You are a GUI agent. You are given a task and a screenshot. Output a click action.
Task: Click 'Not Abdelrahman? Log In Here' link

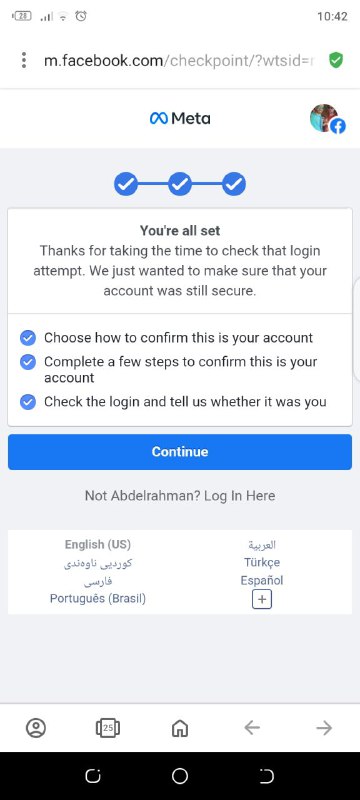click(x=180, y=496)
